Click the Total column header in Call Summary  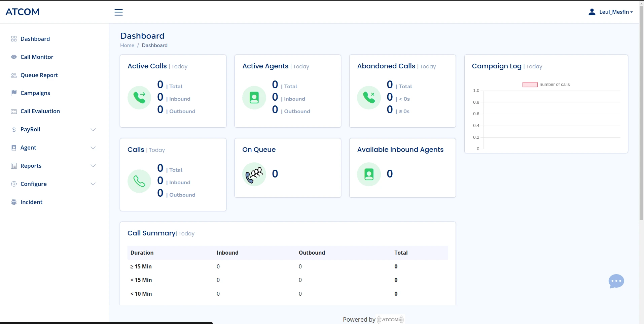point(401,253)
